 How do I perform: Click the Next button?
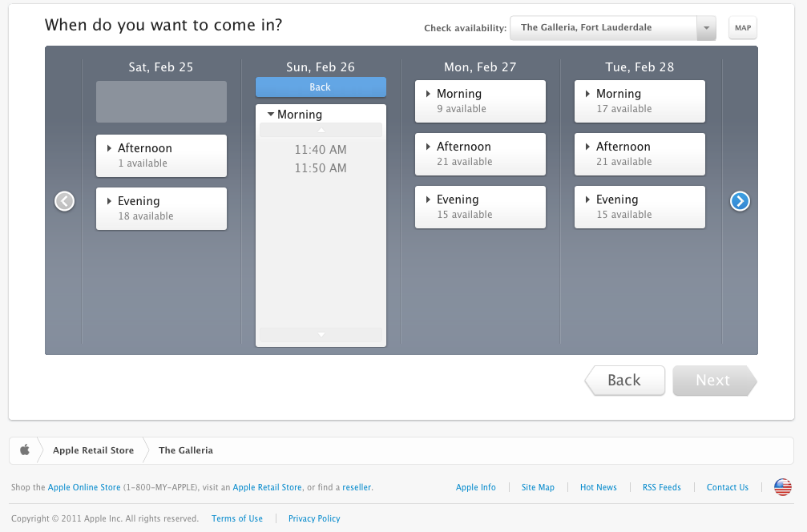(x=714, y=381)
